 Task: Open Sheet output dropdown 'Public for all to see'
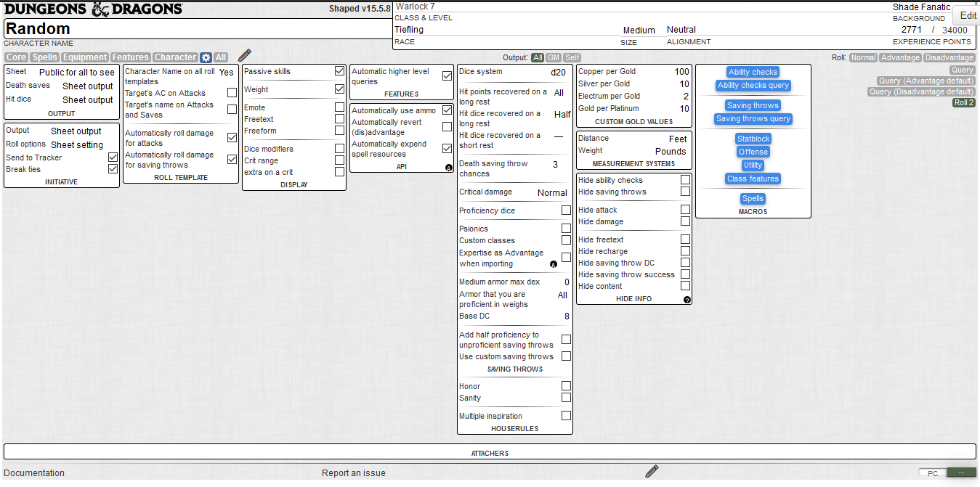click(77, 73)
